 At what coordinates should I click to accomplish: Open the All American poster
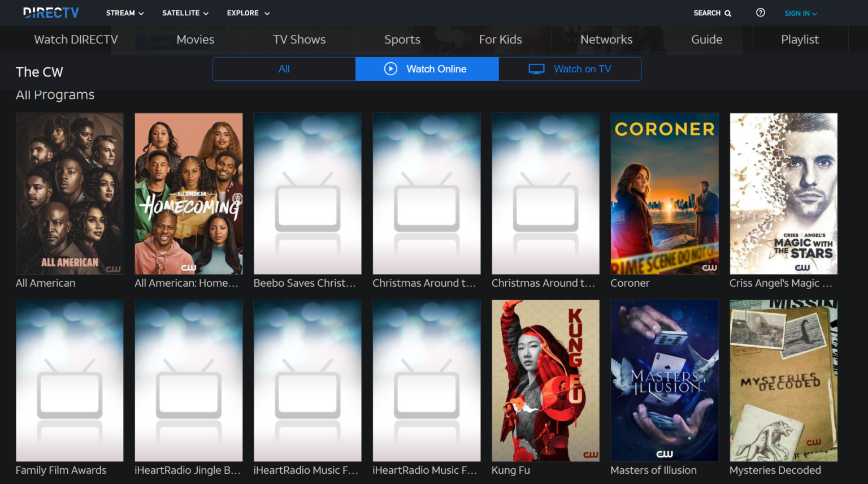pyautogui.click(x=70, y=193)
